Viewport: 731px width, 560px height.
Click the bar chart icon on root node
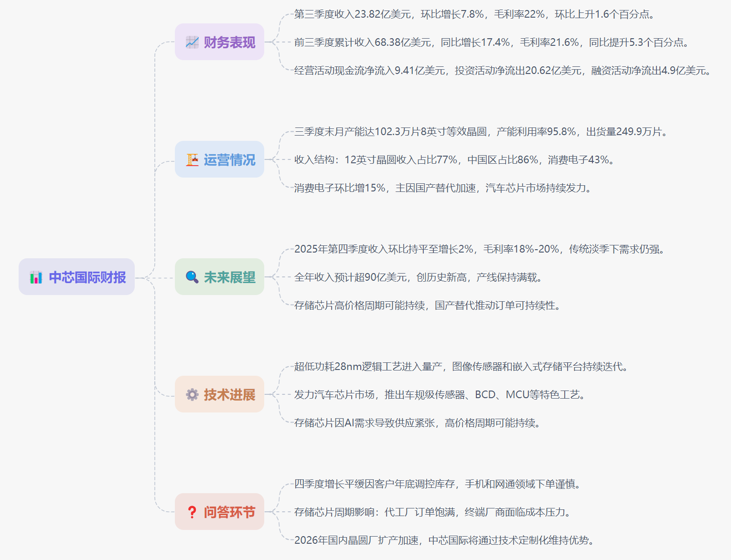click(x=36, y=277)
